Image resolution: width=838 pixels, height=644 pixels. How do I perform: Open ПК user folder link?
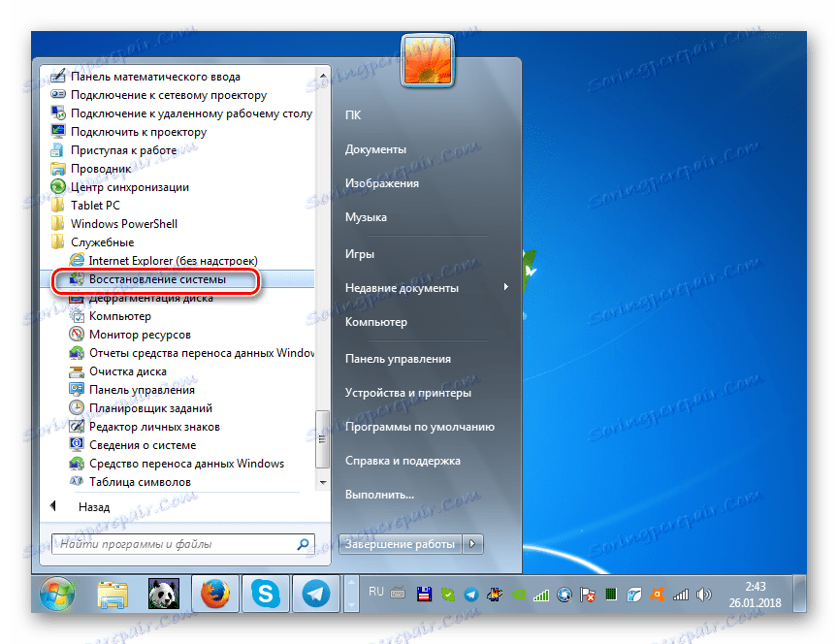(x=353, y=115)
